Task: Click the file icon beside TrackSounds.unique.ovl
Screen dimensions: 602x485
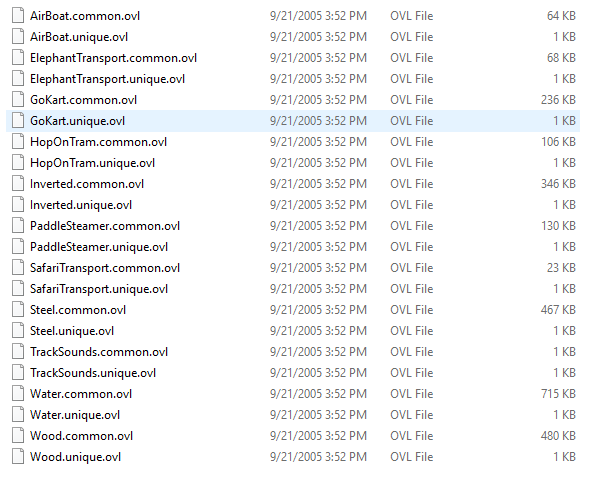Action: click(18, 373)
